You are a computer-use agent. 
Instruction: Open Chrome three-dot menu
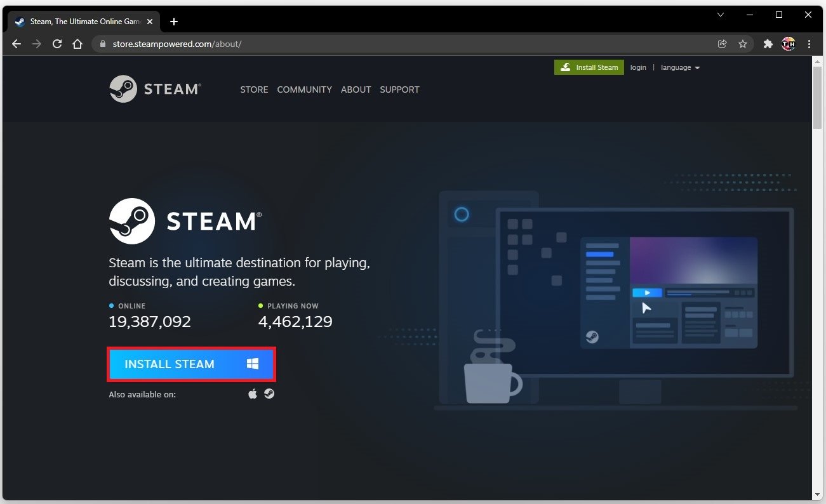pos(809,44)
